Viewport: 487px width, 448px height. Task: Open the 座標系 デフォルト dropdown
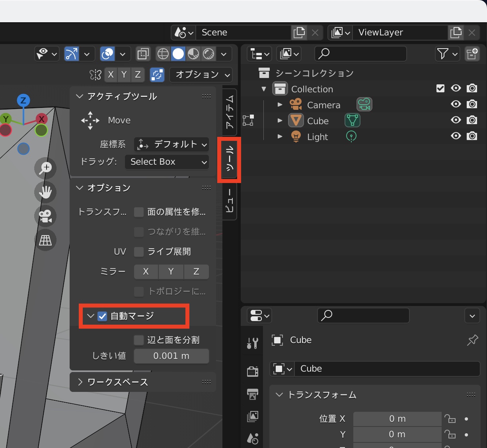[171, 144]
